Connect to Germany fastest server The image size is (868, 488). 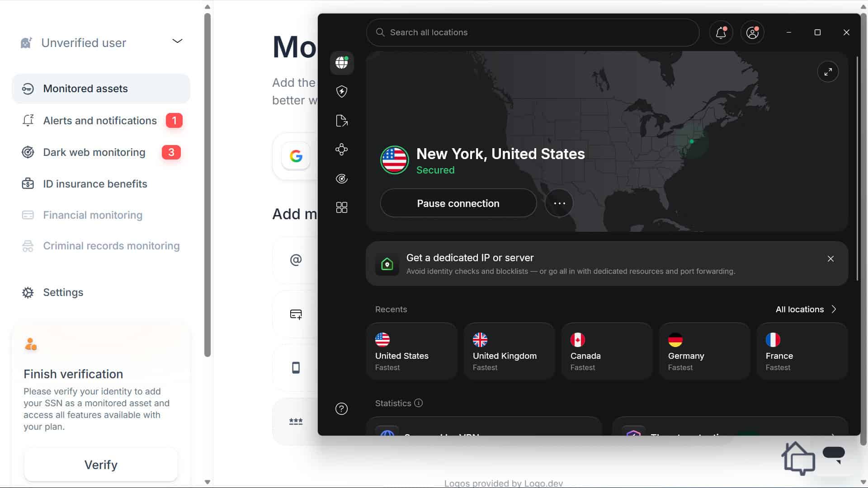click(x=704, y=351)
